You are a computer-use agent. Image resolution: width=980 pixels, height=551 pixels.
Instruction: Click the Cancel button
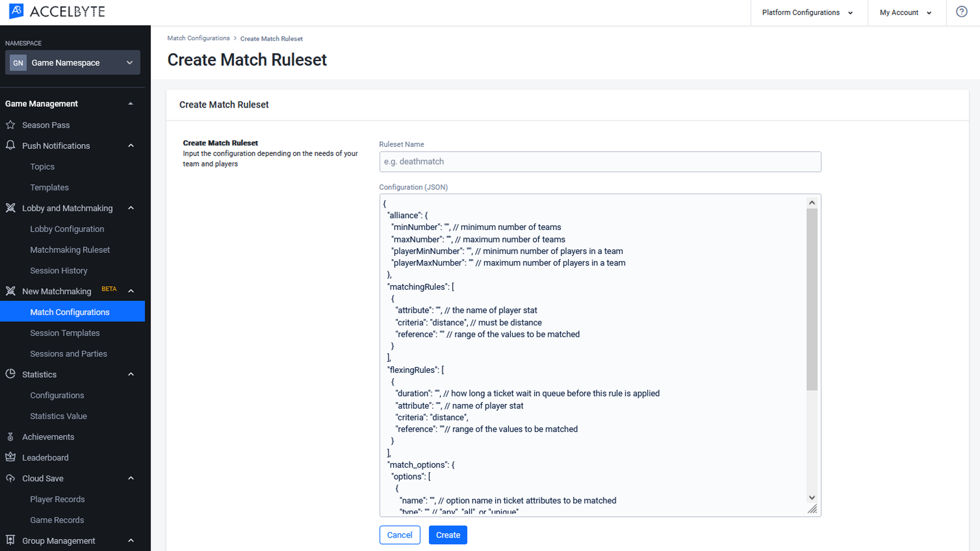400,535
